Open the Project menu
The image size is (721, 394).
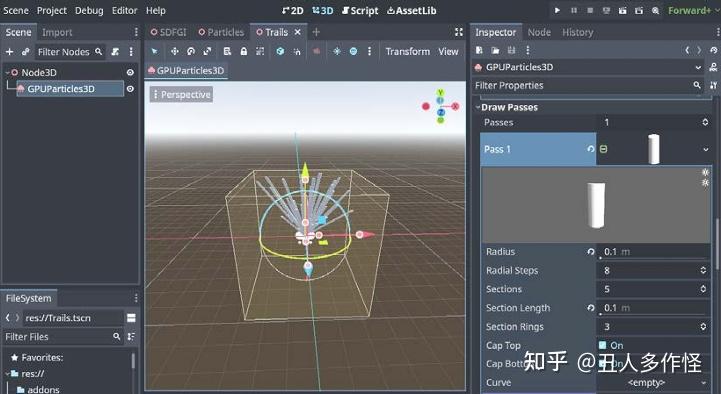pos(52,10)
